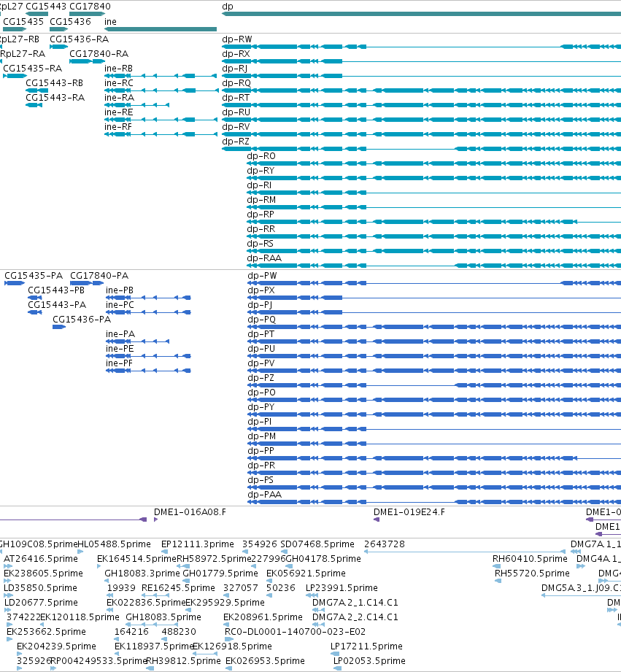Select the dp-RV transcript label
The image size is (621, 672).
click(x=236, y=126)
